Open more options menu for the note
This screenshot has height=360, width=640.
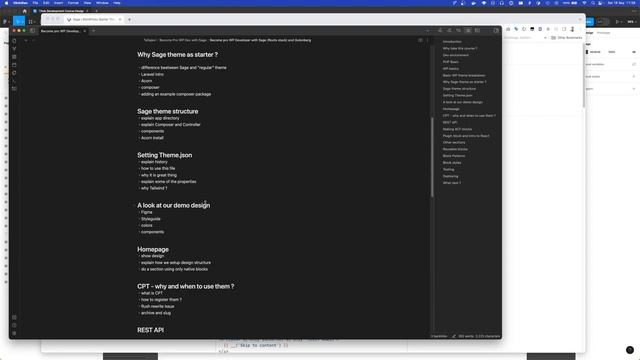[x=427, y=40]
